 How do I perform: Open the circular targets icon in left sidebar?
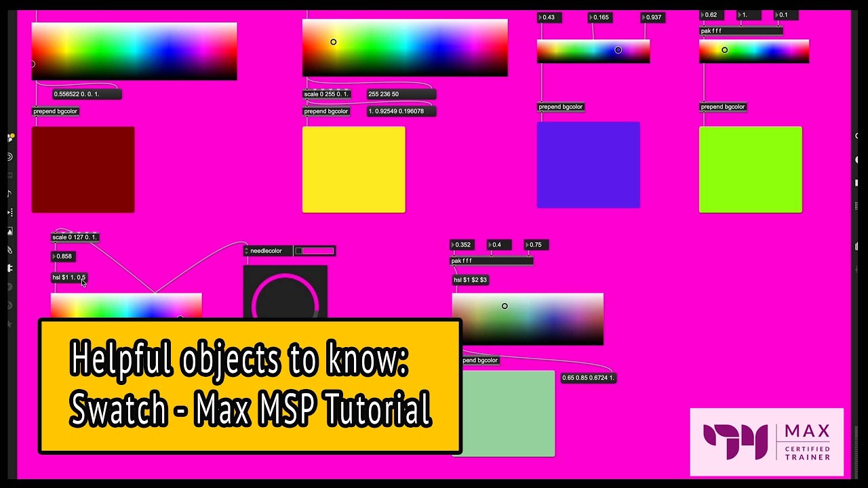pyautogui.click(x=9, y=157)
